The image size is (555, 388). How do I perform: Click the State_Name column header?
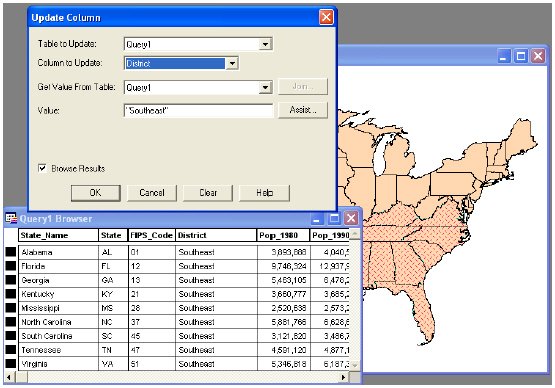58,235
